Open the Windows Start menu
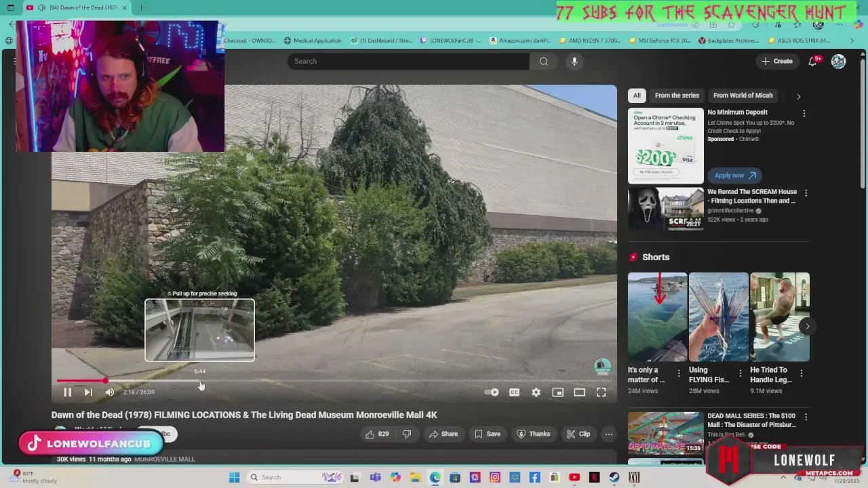Screen dimensions: 868x488 pyautogui.click(x=234, y=477)
